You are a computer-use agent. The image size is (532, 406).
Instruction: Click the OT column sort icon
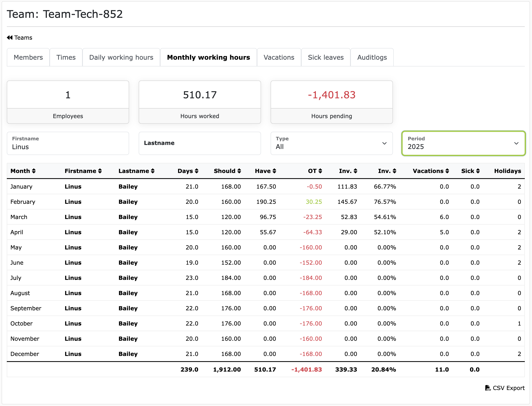[x=320, y=171]
